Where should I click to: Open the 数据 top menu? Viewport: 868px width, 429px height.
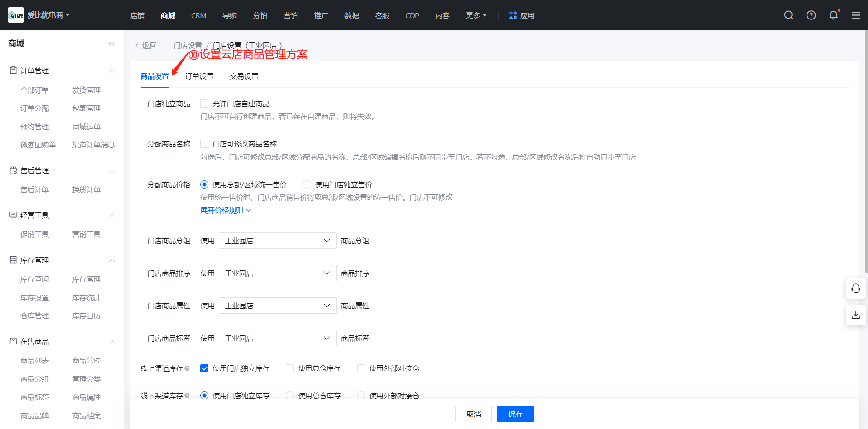(x=351, y=15)
